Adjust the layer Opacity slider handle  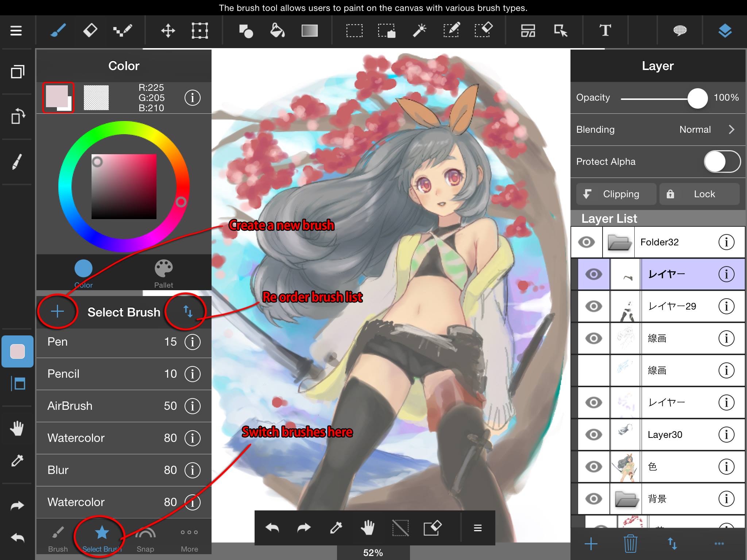click(x=697, y=98)
